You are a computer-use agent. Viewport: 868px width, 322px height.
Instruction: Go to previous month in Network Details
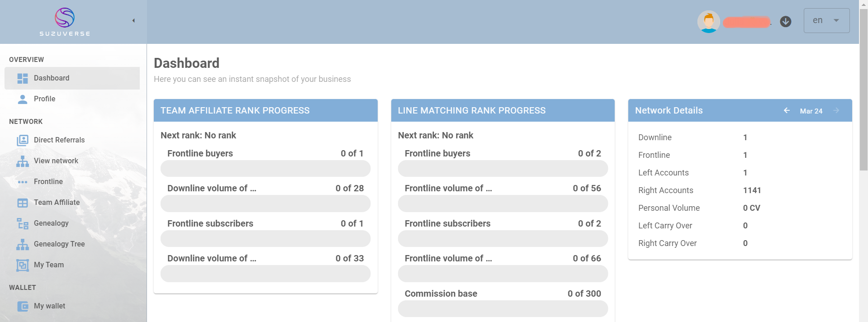pos(787,110)
